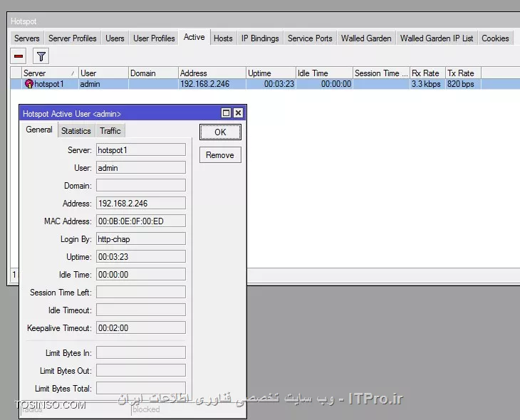Click the MAC Address field
The width and height of the screenshot is (520, 420).
(x=141, y=221)
